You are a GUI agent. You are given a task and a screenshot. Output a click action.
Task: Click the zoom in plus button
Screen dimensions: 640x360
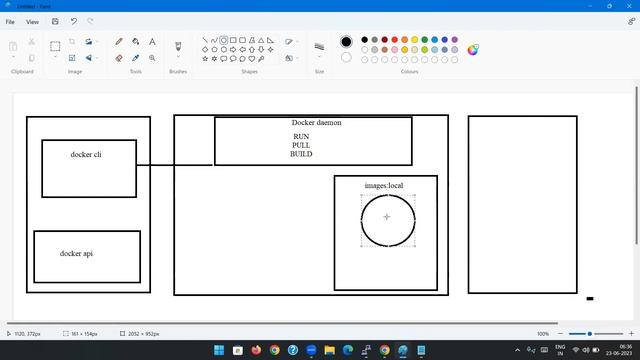click(x=631, y=333)
